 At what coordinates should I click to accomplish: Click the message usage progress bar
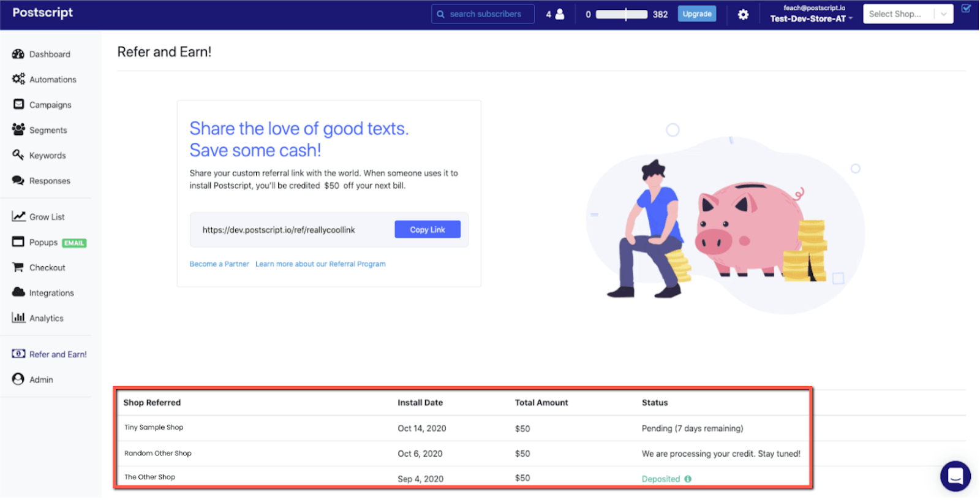coord(621,14)
